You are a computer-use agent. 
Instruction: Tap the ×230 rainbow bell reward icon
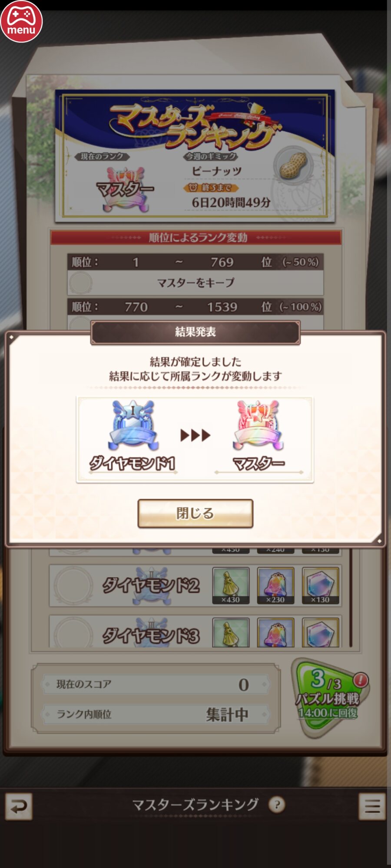click(275, 585)
